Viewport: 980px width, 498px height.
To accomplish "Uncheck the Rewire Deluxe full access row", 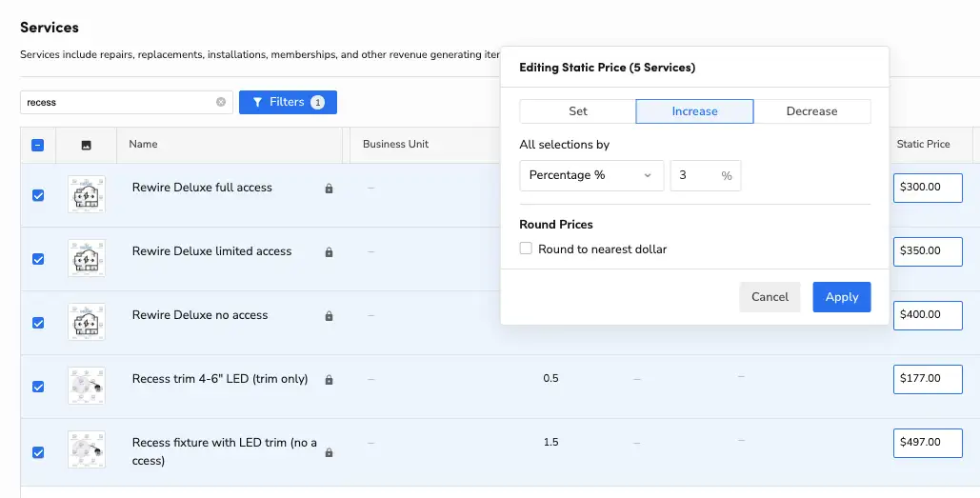I will (x=38, y=195).
